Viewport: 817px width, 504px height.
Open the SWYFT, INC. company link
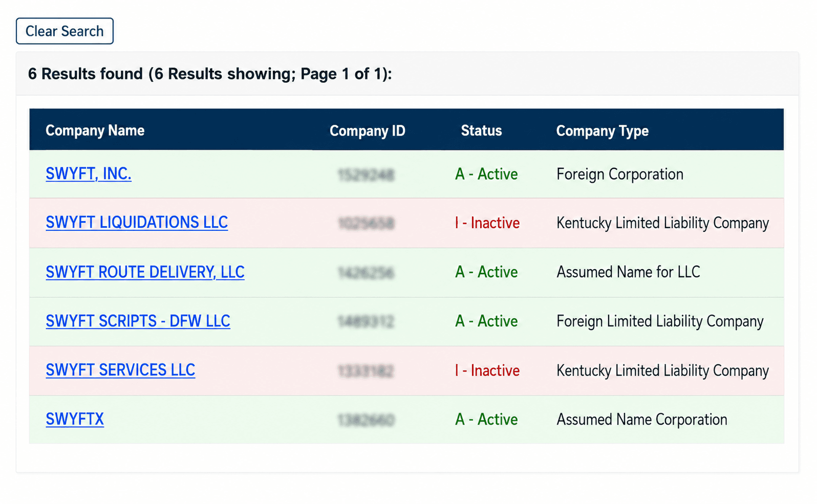pyautogui.click(x=89, y=174)
